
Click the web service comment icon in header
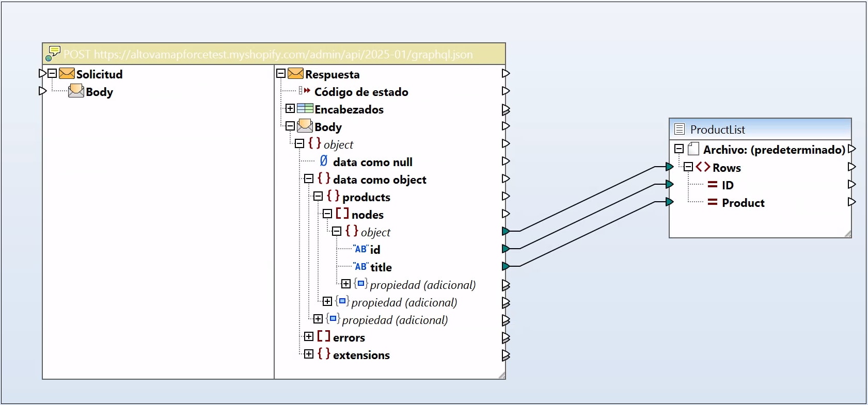pos(53,54)
